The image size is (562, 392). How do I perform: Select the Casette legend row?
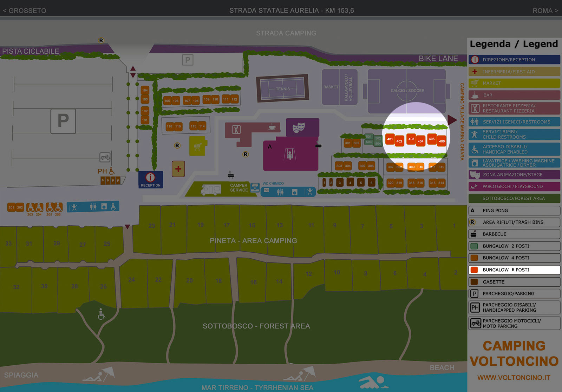pyautogui.click(x=514, y=282)
